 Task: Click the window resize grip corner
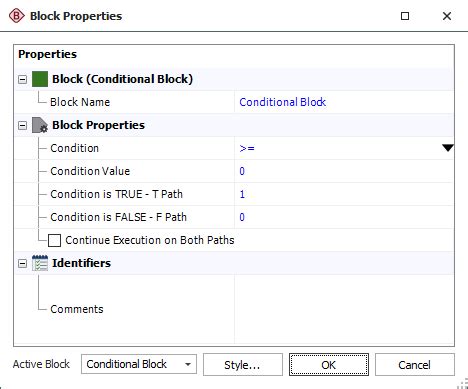462,384
